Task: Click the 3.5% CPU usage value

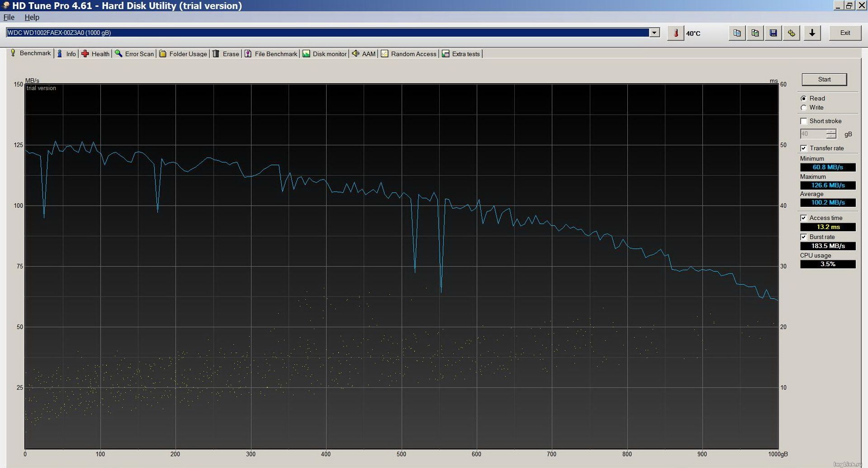Action: (828, 264)
